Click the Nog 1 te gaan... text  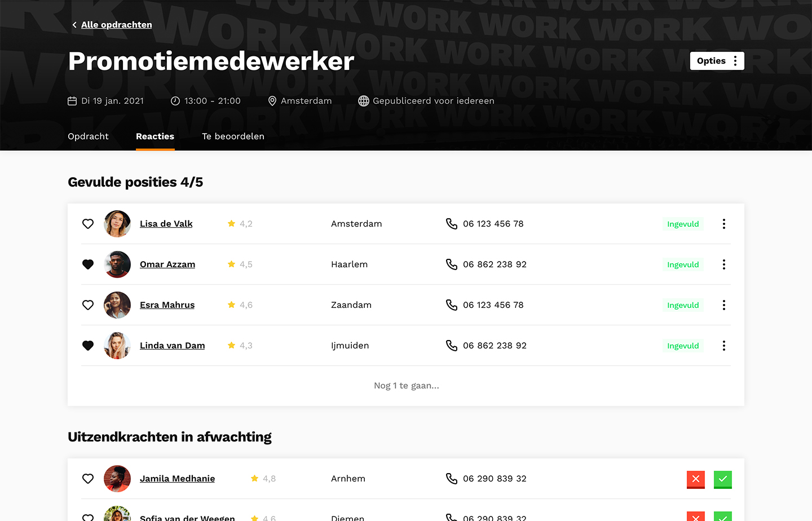407,386
